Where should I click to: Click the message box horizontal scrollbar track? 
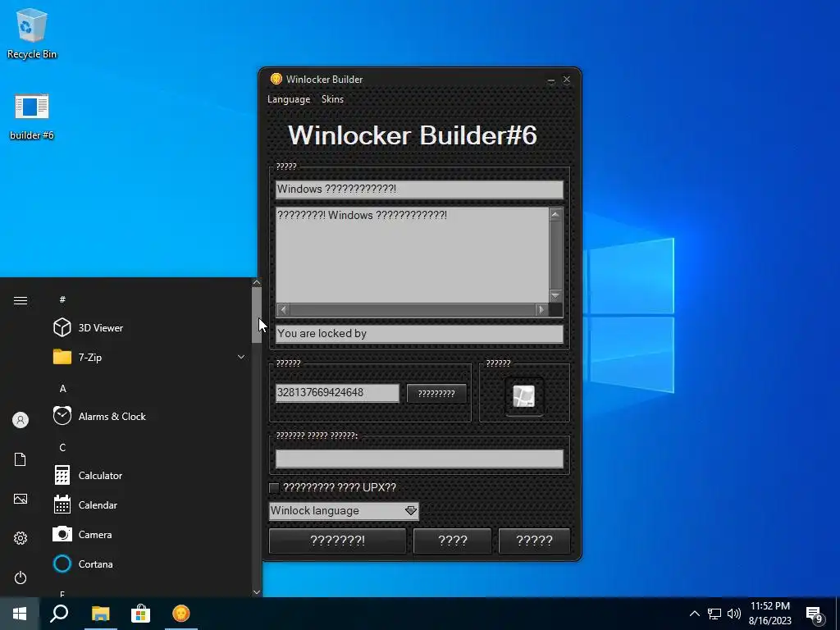point(413,309)
